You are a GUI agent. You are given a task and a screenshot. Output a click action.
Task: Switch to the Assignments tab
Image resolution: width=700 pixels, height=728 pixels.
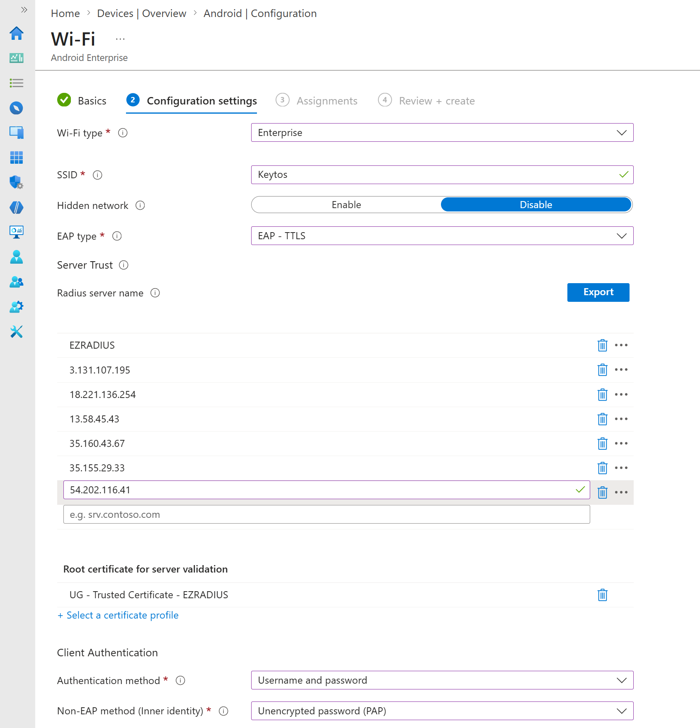click(327, 100)
